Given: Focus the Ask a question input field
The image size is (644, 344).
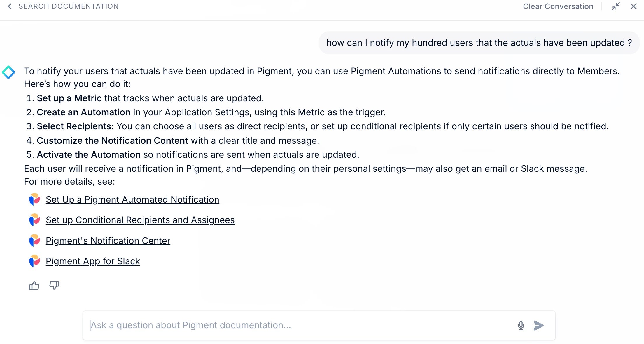Looking at the screenshot, I should tap(292, 325).
